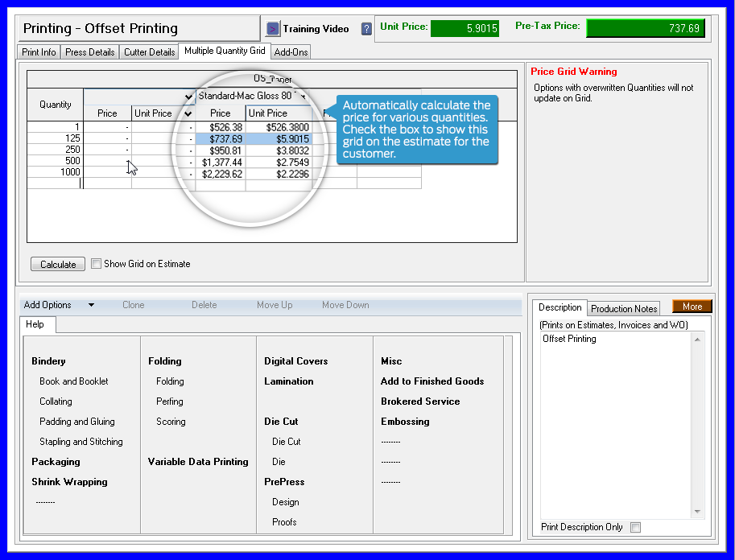Select the Variable Data Printing option
The image size is (735, 560).
point(198,462)
